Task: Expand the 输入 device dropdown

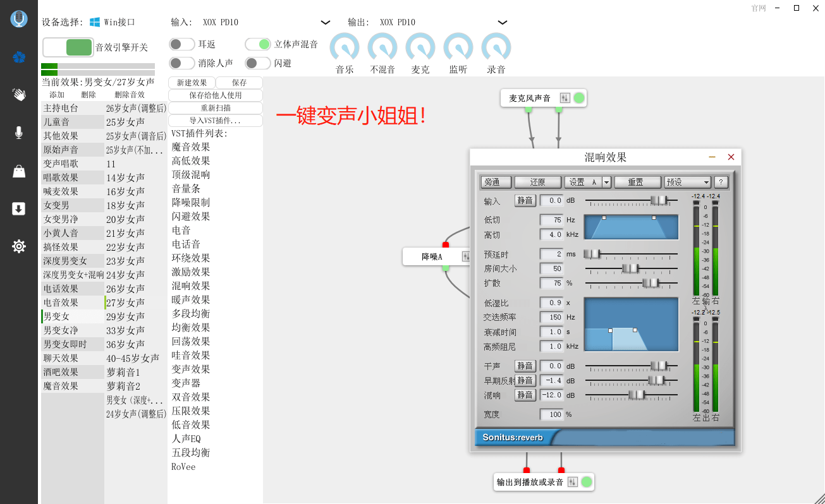Action: pyautogui.click(x=326, y=23)
